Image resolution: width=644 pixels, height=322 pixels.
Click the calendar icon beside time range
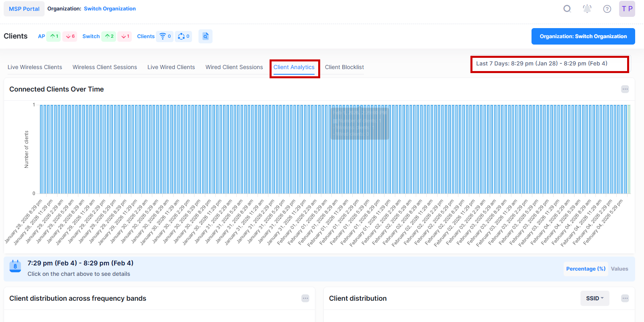15,266
